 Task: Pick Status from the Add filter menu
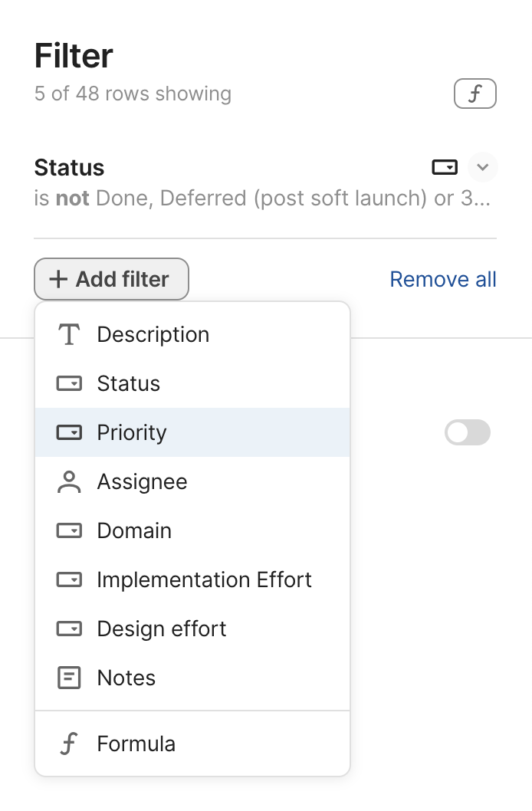(129, 384)
